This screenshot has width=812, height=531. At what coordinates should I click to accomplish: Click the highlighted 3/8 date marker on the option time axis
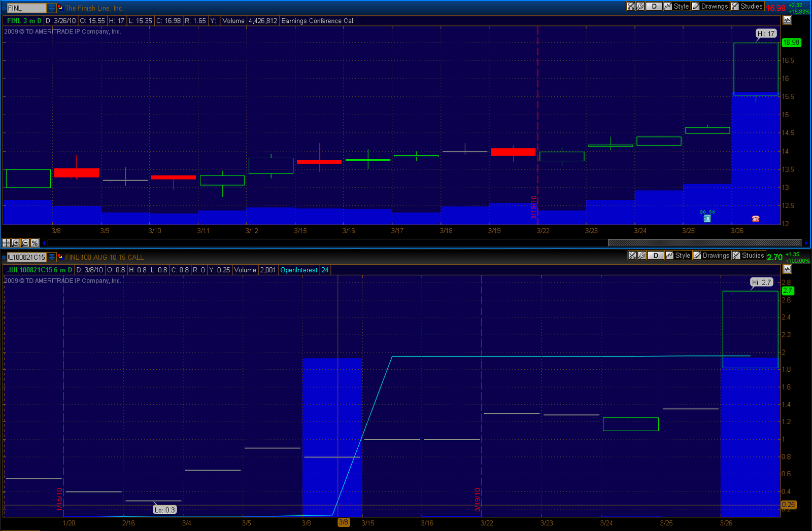click(x=344, y=522)
